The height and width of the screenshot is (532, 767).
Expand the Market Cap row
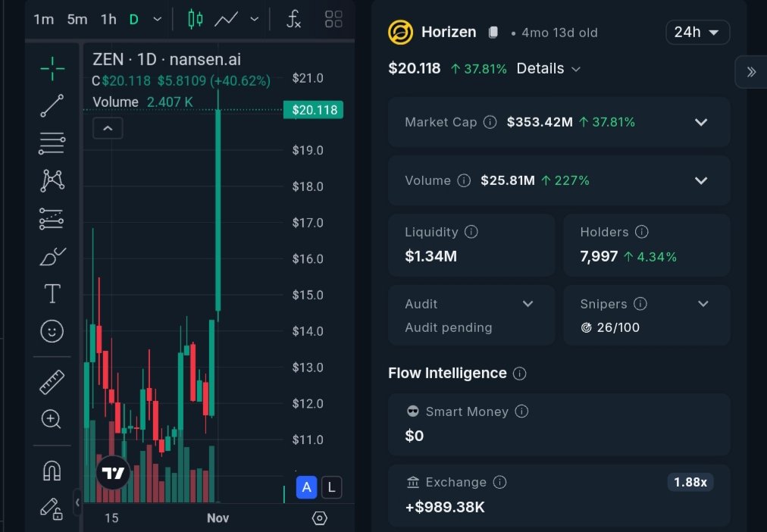click(x=701, y=122)
